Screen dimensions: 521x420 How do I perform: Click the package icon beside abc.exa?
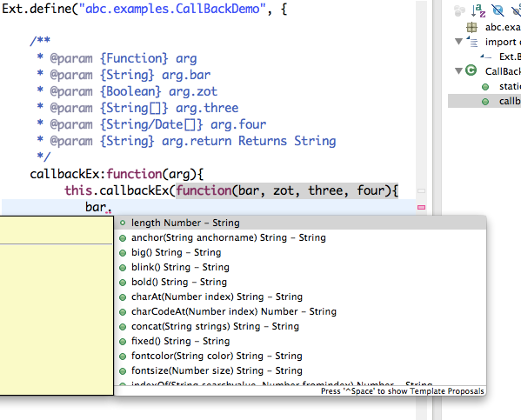pos(471,27)
